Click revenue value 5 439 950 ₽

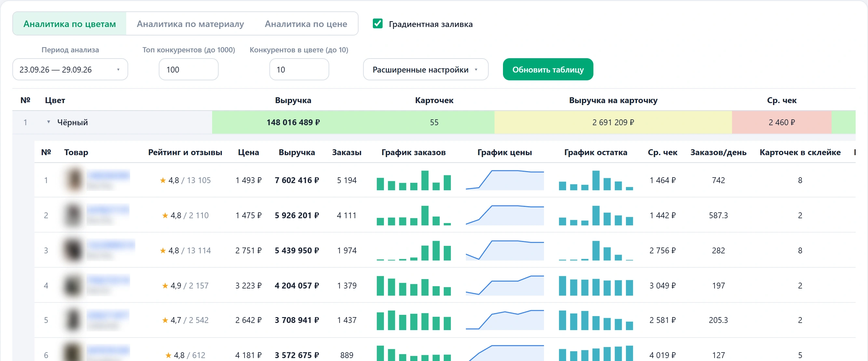pyautogui.click(x=296, y=250)
